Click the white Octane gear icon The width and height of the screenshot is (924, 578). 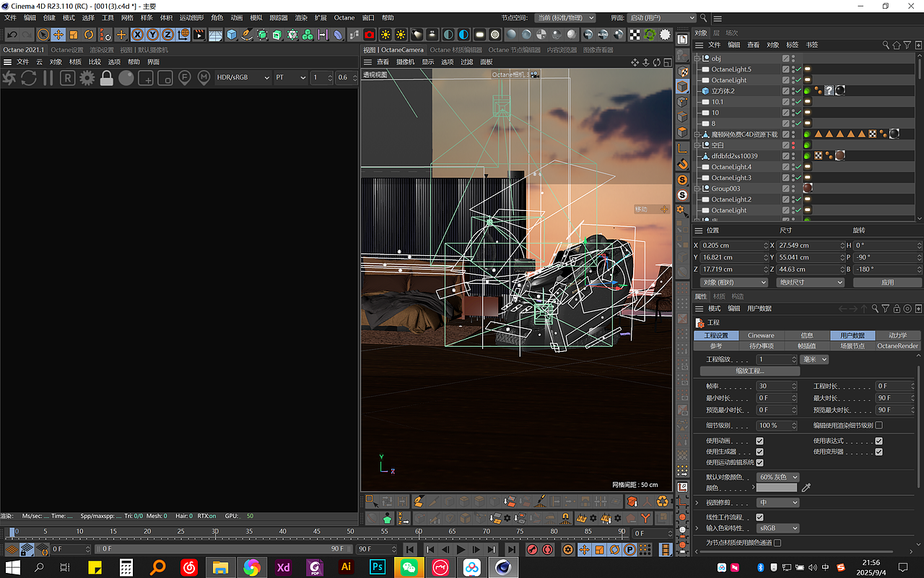click(x=666, y=34)
